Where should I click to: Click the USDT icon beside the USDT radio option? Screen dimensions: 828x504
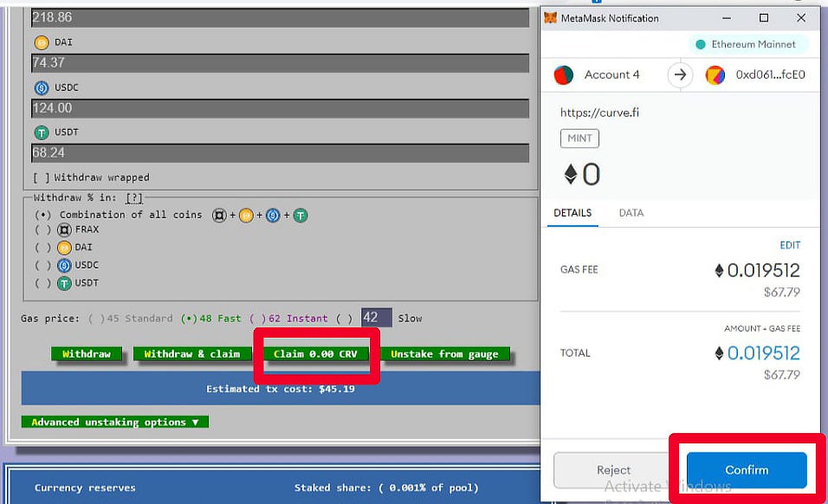click(64, 283)
